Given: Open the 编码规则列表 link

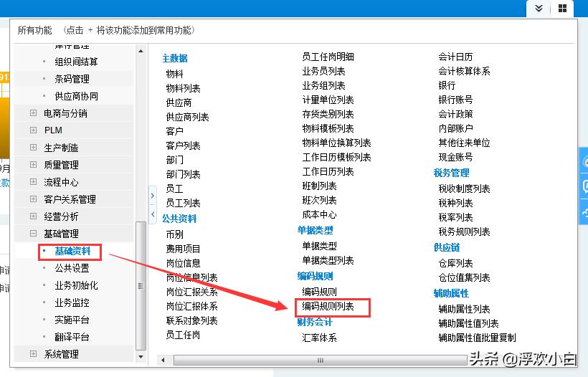Looking at the screenshot, I should [328, 307].
